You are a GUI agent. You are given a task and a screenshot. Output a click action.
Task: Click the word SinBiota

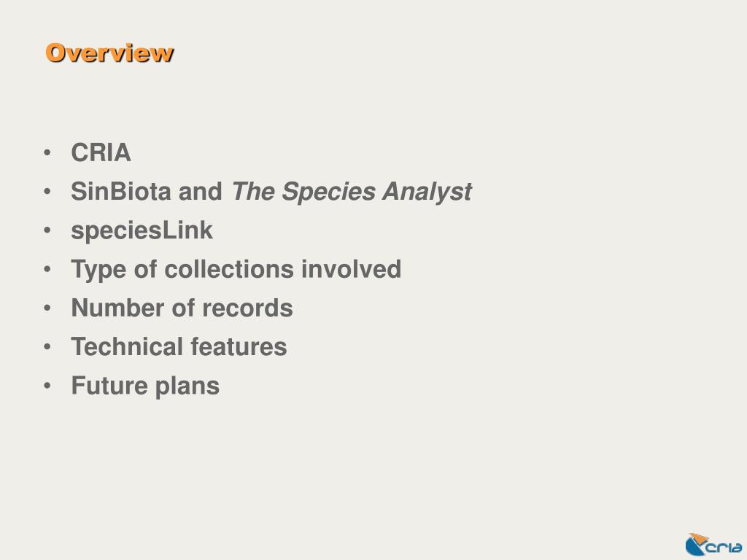pyautogui.click(x=120, y=192)
